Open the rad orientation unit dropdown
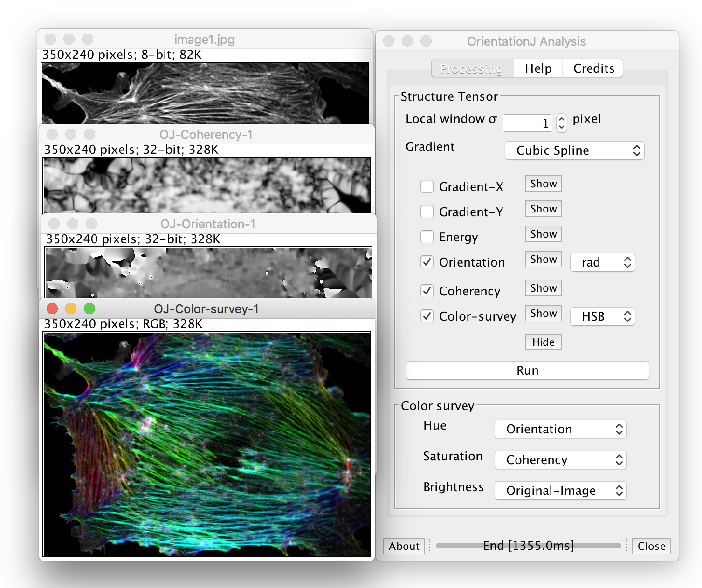This screenshot has width=702, height=588. click(602, 262)
